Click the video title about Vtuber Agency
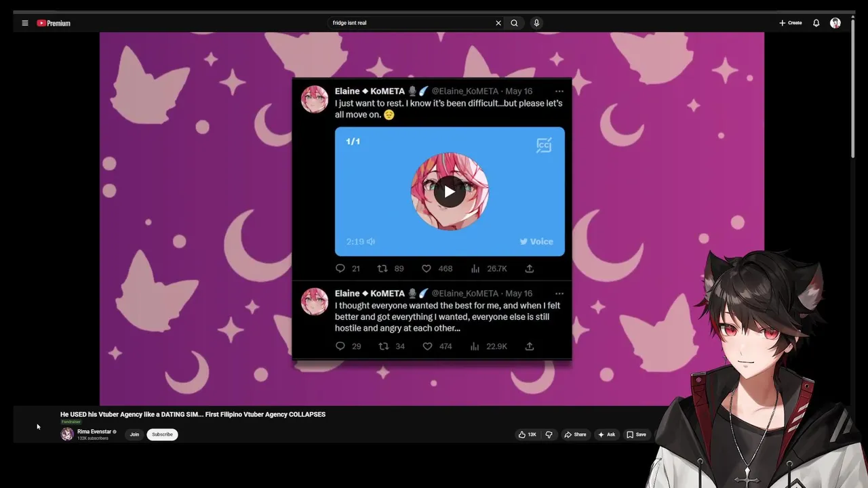The image size is (868, 488). 193,414
